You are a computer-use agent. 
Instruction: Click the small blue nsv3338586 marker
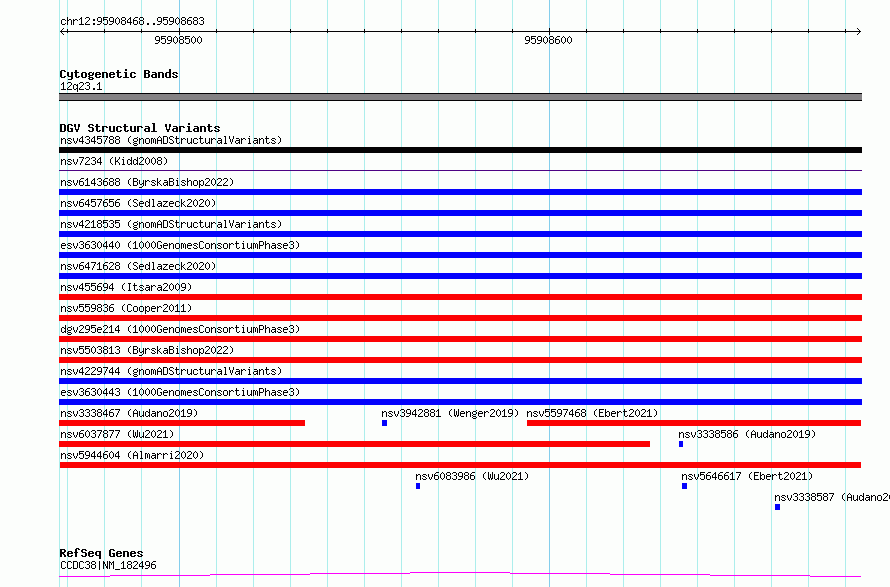[x=681, y=444]
